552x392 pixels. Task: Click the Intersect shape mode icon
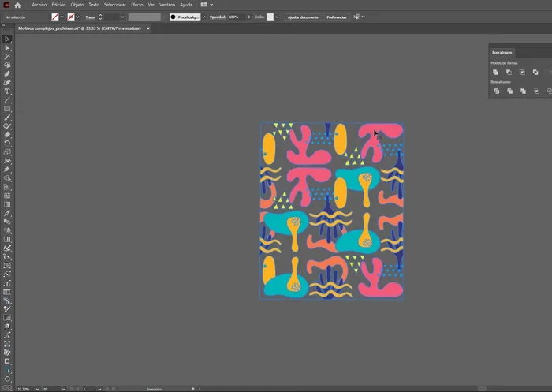point(522,72)
